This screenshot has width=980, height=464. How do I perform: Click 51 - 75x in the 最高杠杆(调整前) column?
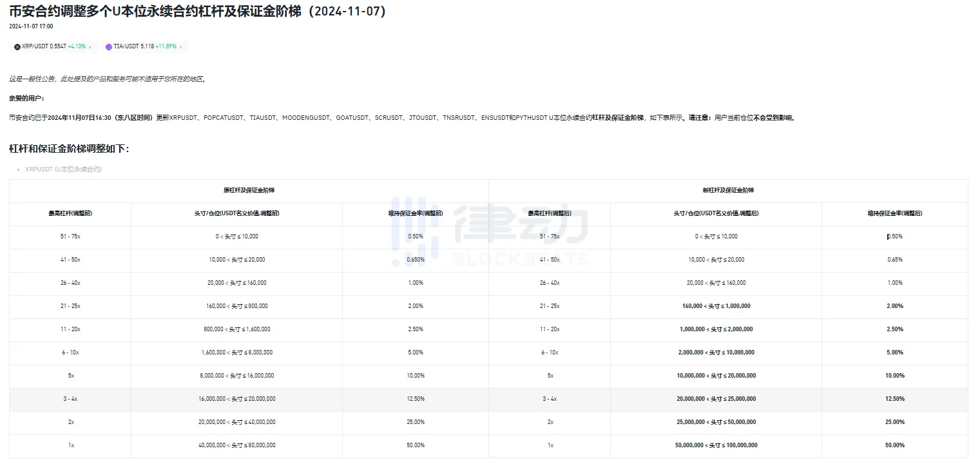(x=70, y=237)
